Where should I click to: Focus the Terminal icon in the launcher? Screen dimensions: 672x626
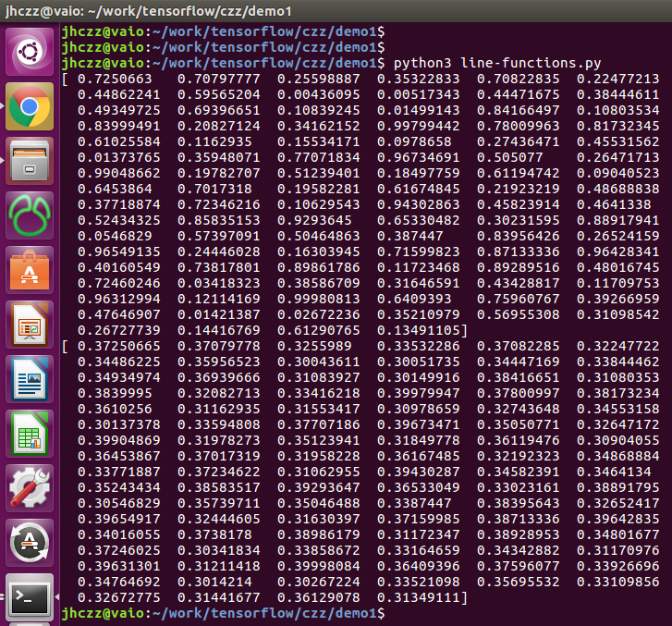point(30,596)
